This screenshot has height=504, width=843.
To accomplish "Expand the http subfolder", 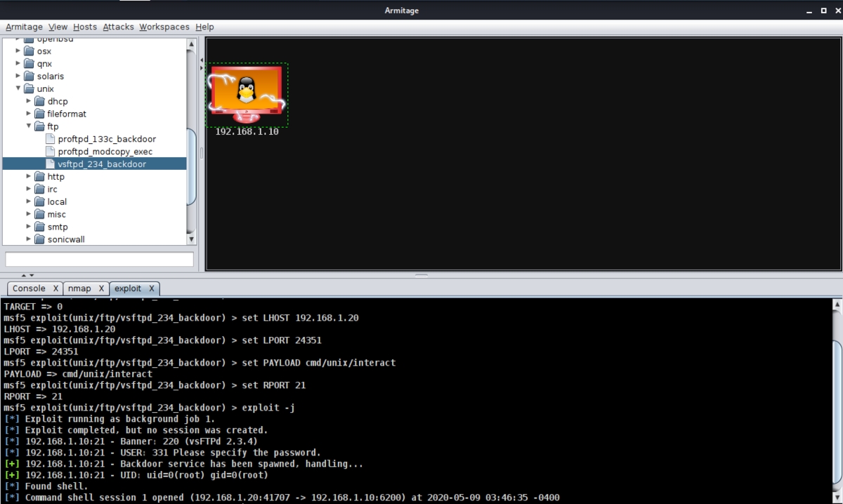I will (29, 177).
